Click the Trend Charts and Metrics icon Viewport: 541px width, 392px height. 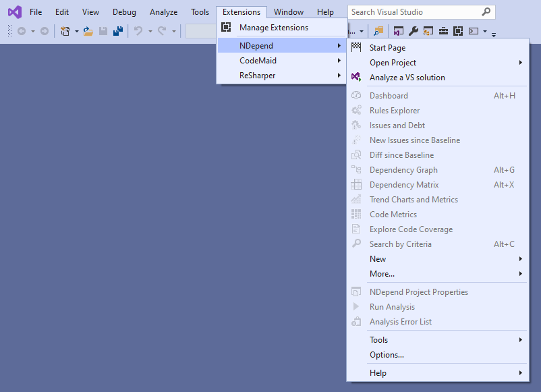tap(356, 199)
